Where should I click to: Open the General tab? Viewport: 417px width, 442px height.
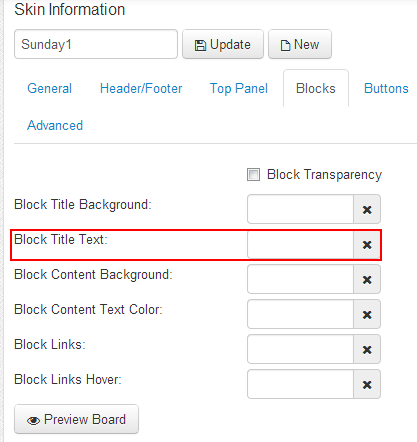click(x=49, y=88)
